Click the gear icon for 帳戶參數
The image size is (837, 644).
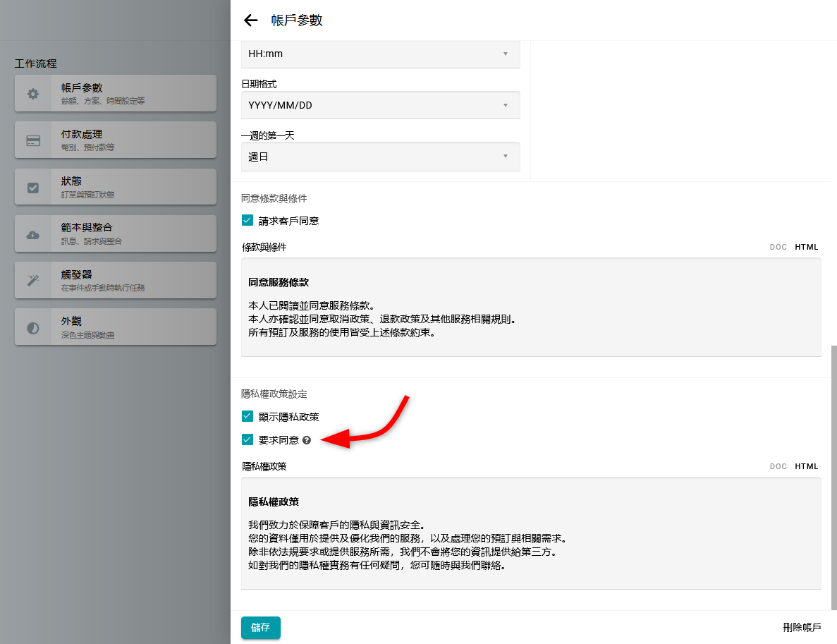(33, 94)
